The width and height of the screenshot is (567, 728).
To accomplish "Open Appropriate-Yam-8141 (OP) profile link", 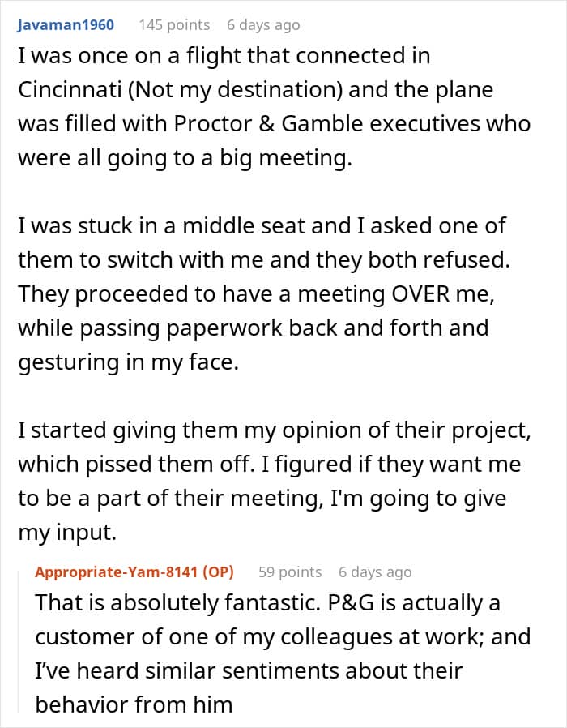I will pyautogui.click(x=134, y=572).
